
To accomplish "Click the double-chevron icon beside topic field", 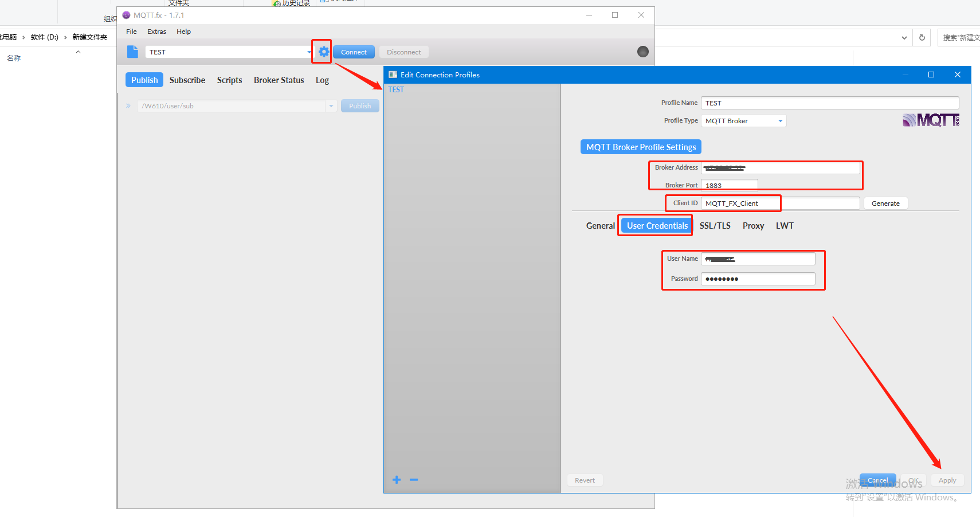I will [128, 106].
